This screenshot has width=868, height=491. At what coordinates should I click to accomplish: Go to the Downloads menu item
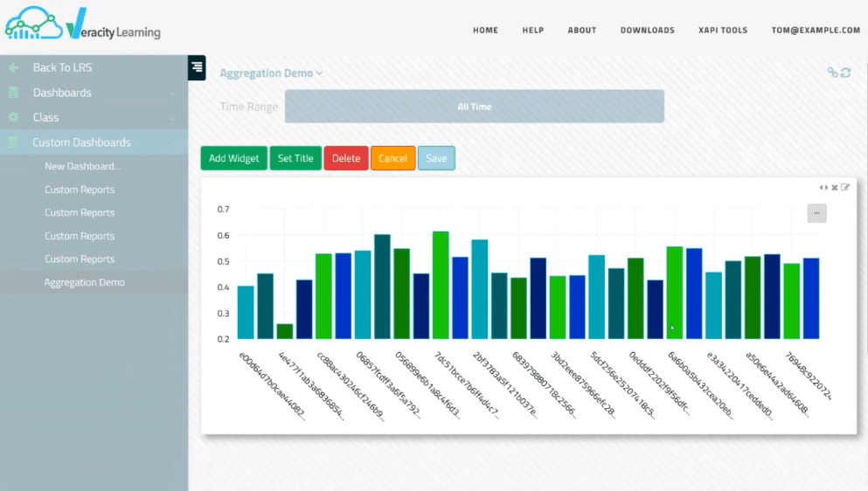click(x=647, y=30)
